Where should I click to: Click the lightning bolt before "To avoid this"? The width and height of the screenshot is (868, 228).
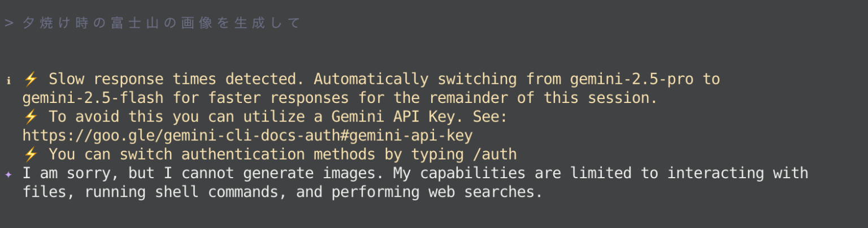click(x=31, y=117)
